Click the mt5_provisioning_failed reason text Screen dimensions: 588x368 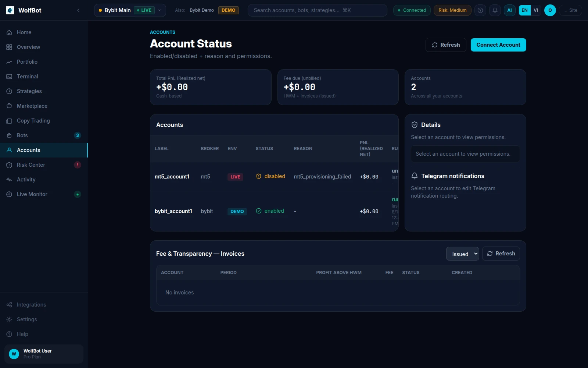point(322,177)
